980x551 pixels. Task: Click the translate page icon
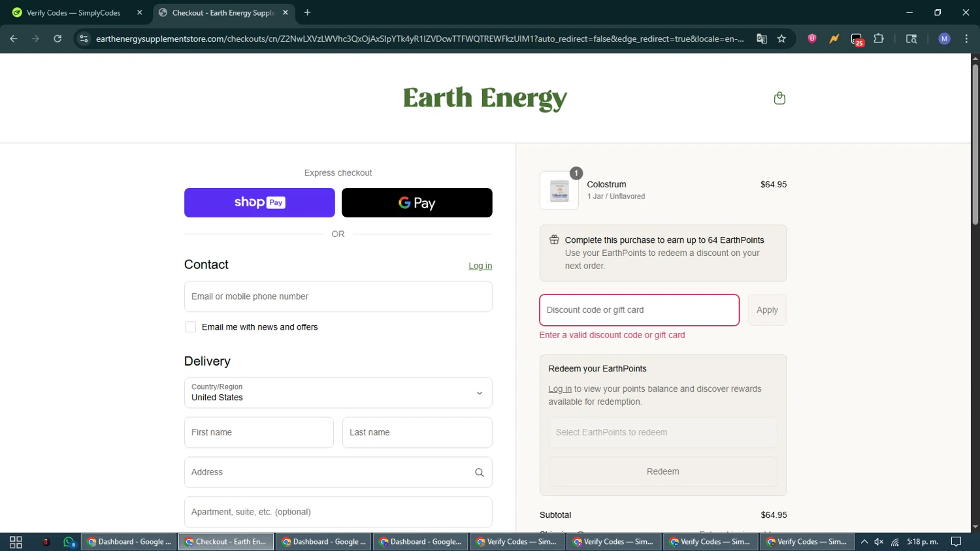(x=762, y=39)
